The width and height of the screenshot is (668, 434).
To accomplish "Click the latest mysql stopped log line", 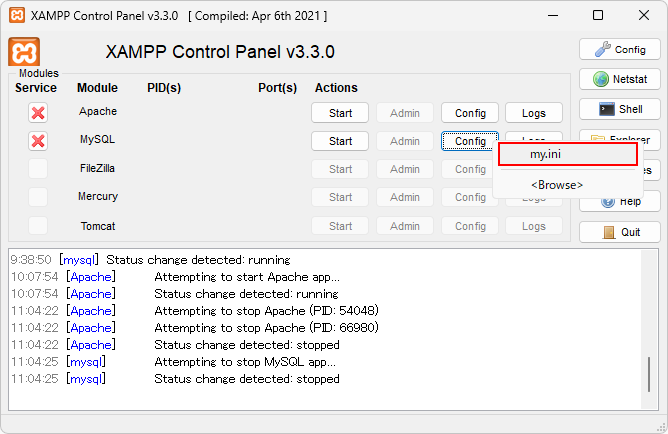I will click(246, 379).
